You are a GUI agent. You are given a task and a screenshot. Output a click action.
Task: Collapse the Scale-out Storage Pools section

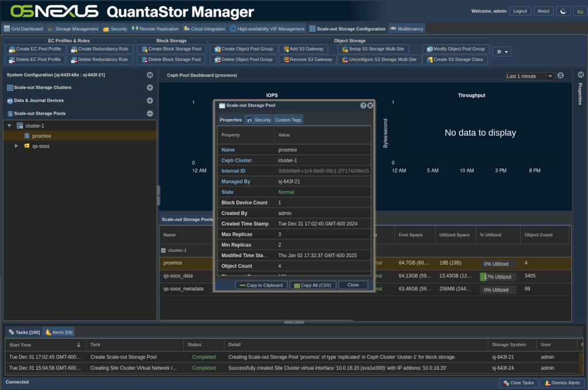(149, 113)
